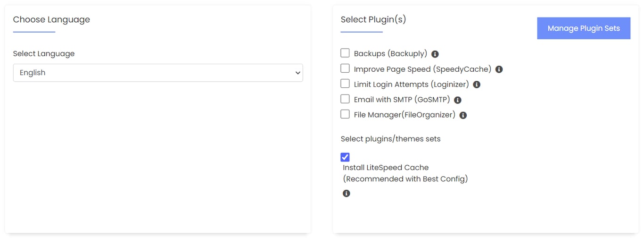644x238 pixels.
Task: Click the Manage Plugin Sets button
Action: tap(584, 28)
